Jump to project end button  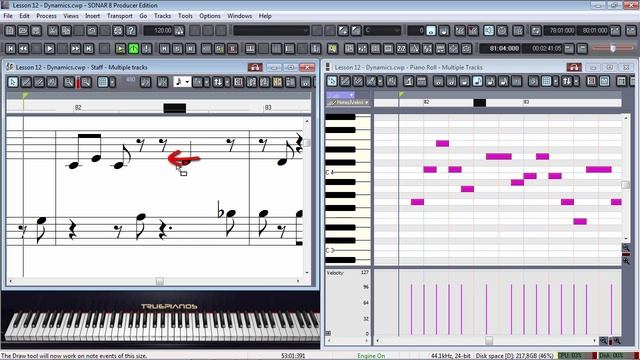point(89,49)
